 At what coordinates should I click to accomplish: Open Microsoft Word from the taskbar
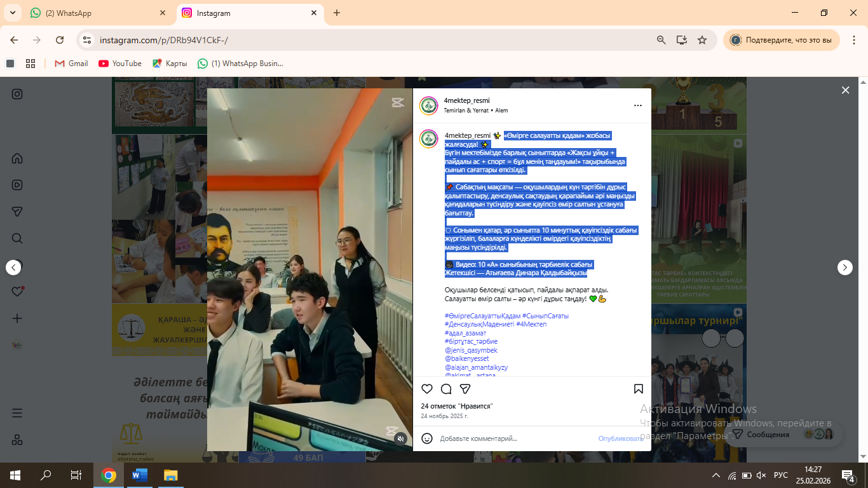[x=139, y=475]
